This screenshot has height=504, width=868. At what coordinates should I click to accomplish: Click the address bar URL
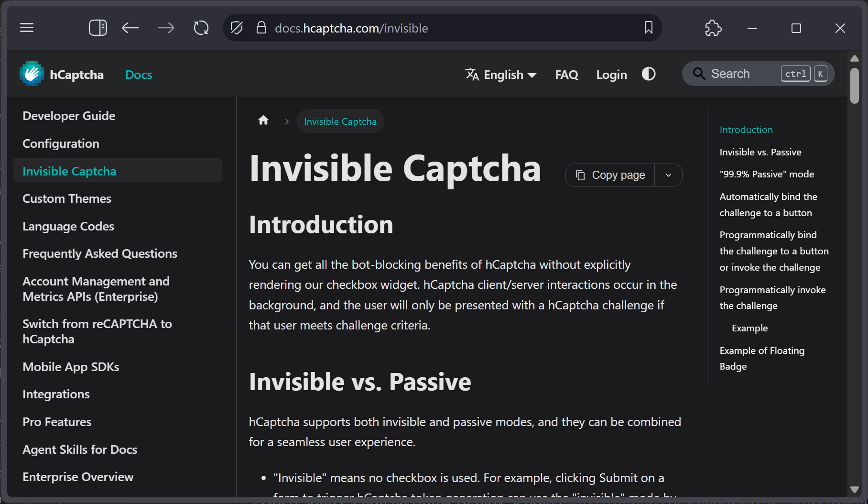coord(351,28)
